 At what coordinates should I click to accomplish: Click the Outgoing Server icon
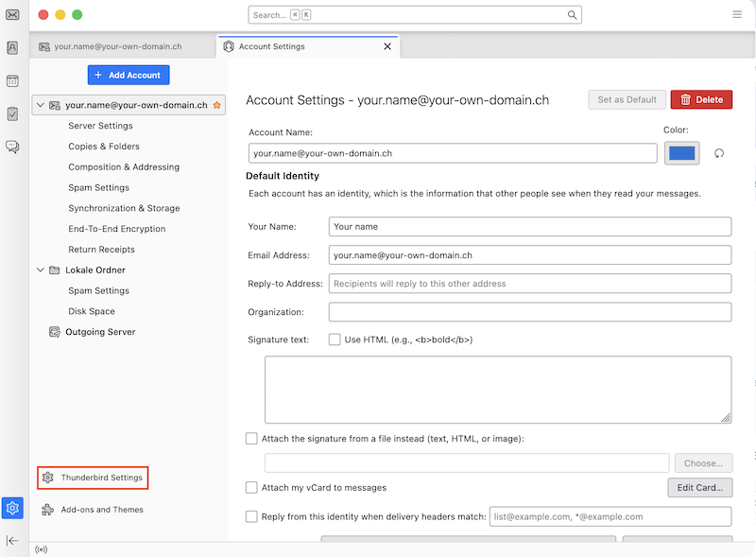pyautogui.click(x=55, y=332)
